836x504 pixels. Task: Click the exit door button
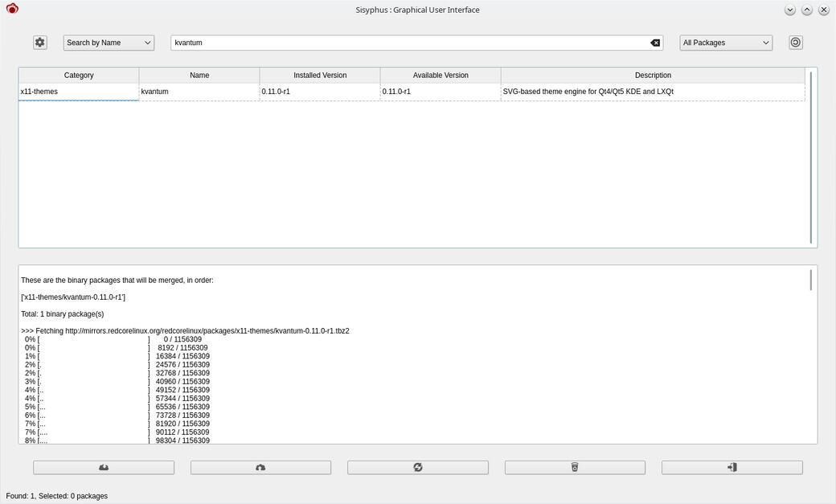click(x=732, y=467)
